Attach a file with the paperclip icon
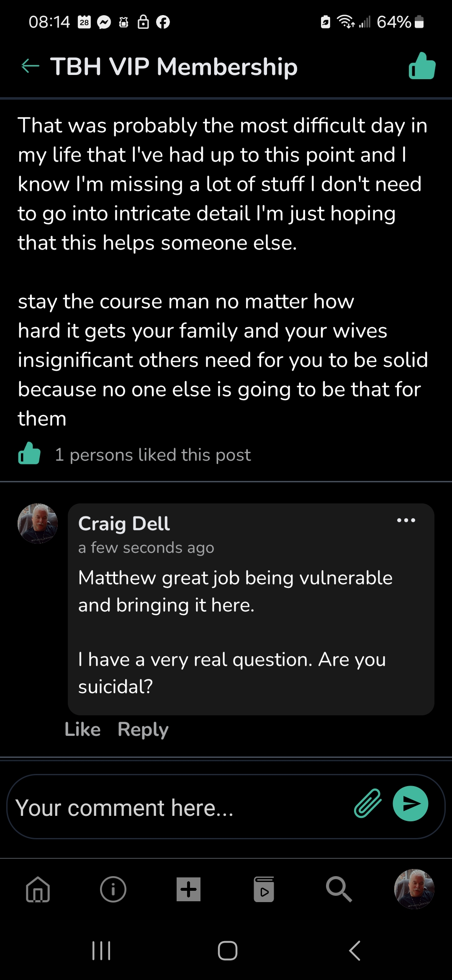Screen dimensions: 452x980 [x=368, y=803]
